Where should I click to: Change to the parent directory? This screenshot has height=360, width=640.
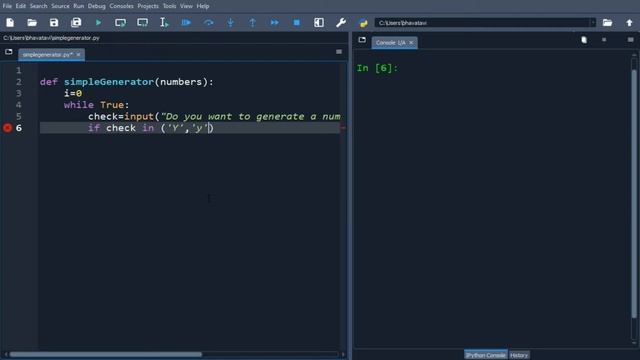(x=629, y=22)
